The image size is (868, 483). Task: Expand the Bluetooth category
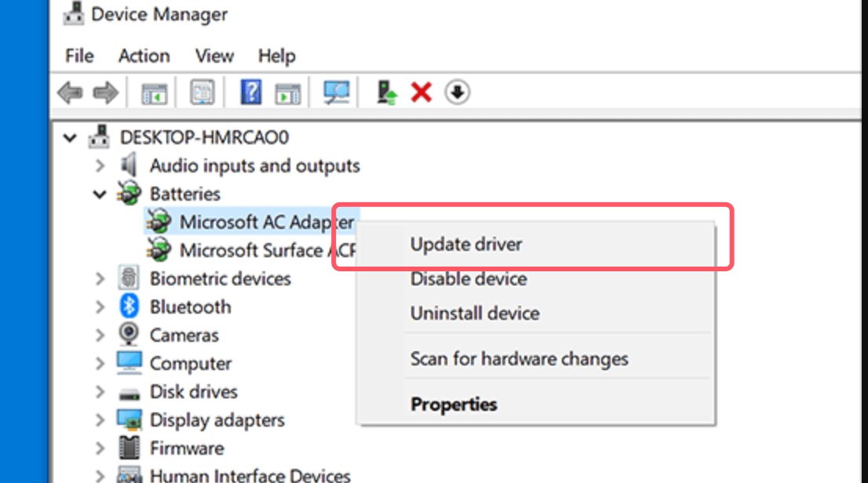coord(100,307)
